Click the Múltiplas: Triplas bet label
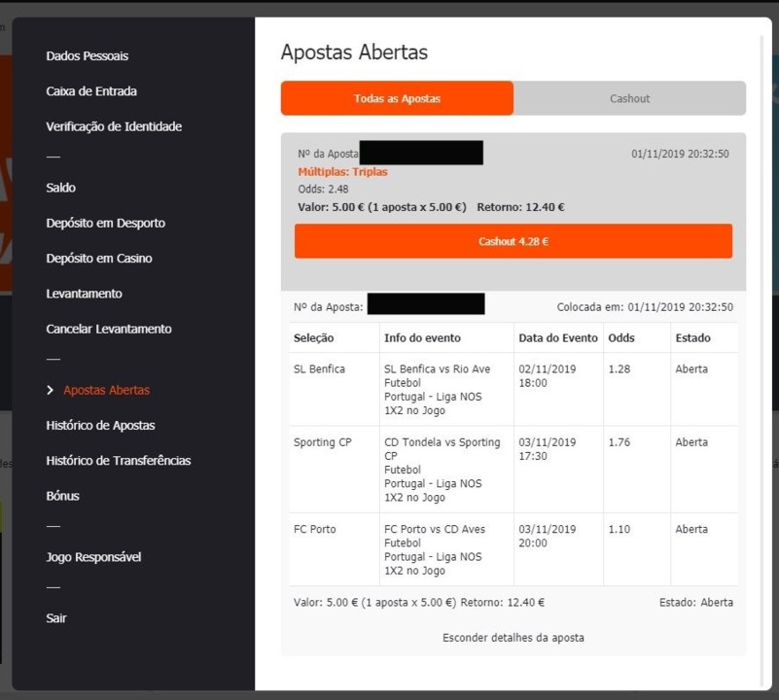The width and height of the screenshot is (779, 700). pos(342,172)
